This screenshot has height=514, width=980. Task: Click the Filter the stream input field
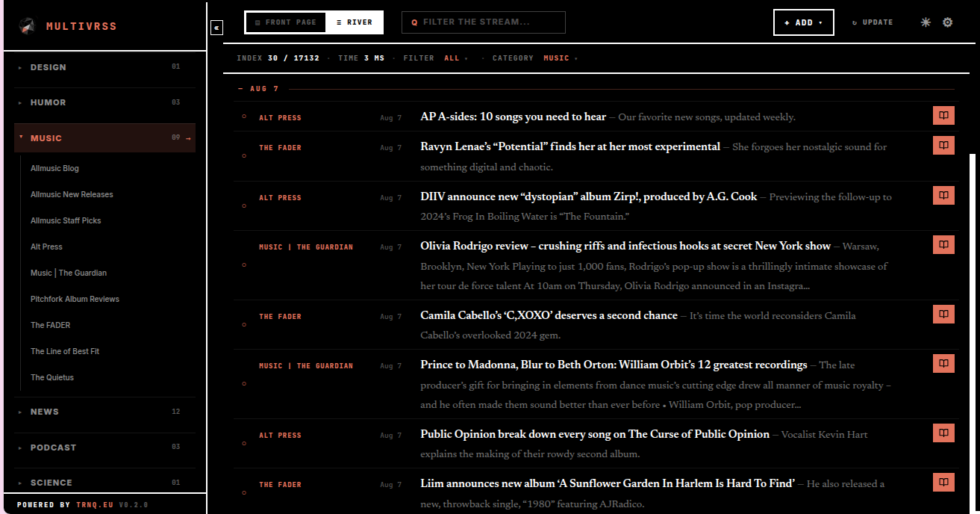[484, 22]
